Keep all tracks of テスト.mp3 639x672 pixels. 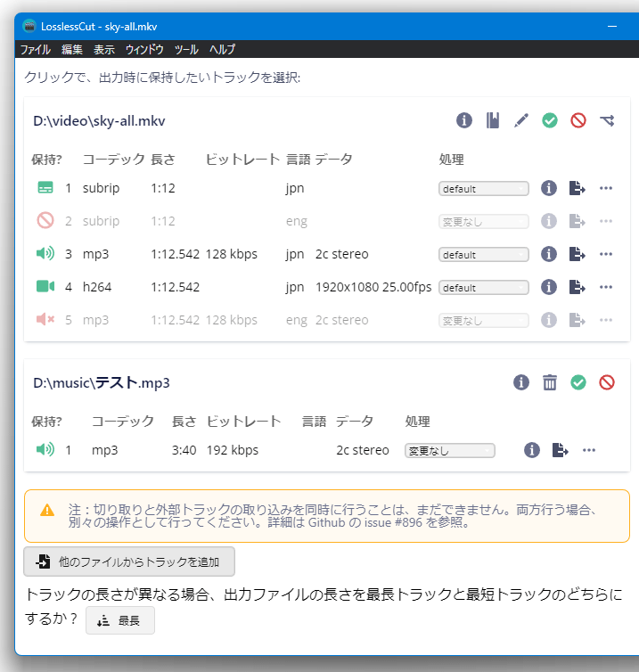click(x=578, y=382)
